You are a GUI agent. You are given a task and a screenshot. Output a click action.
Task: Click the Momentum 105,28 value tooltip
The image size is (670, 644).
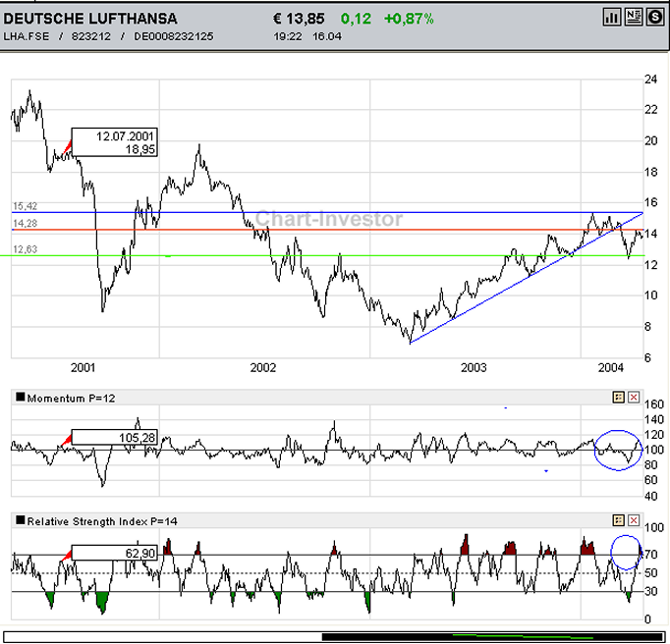[114, 437]
